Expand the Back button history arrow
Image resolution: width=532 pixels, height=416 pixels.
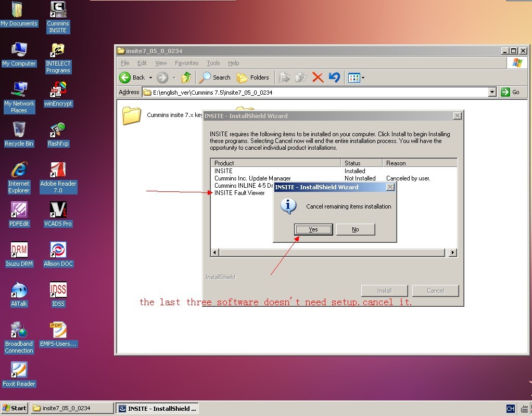tap(150, 78)
